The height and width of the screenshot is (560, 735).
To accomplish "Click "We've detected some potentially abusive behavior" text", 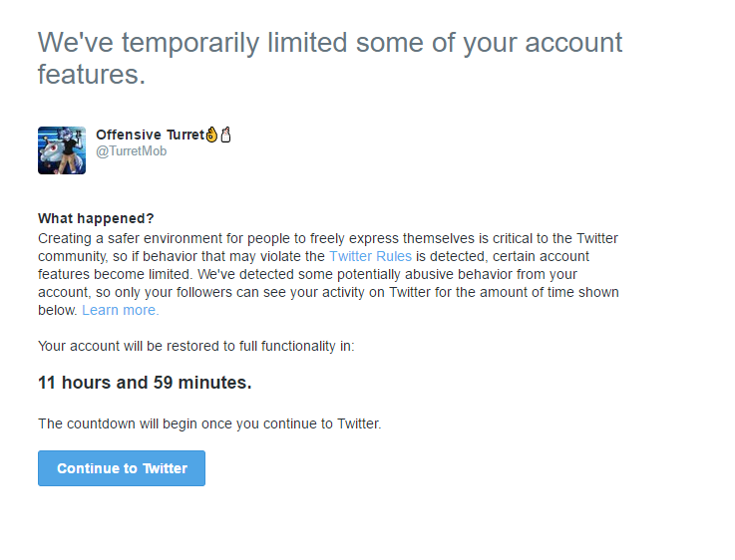I will [369, 274].
